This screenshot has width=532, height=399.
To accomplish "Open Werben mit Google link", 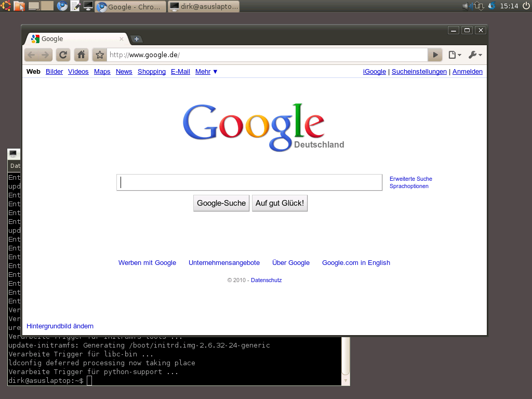I will click(x=147, y=262).
